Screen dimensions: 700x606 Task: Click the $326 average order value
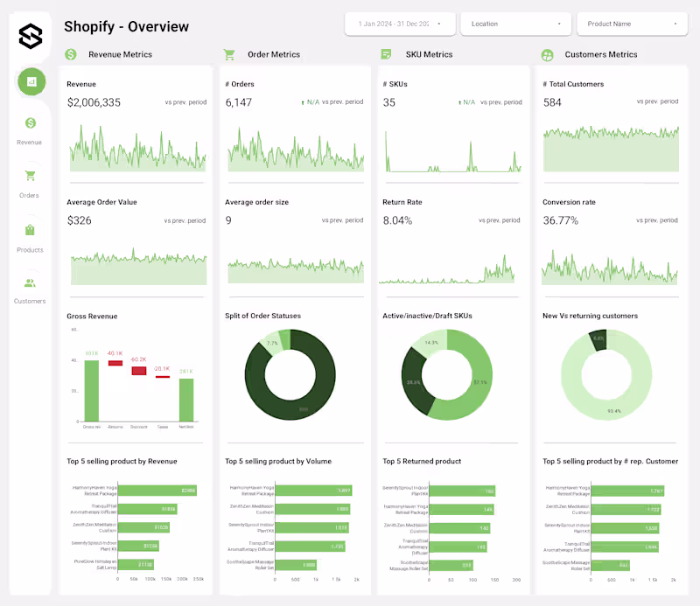(x=79, y=220)
